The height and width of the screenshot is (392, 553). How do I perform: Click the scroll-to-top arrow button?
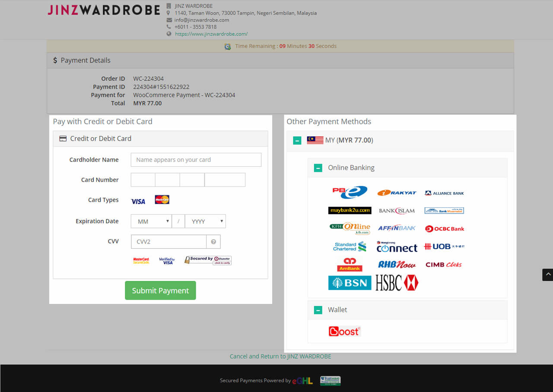(548, 275)
